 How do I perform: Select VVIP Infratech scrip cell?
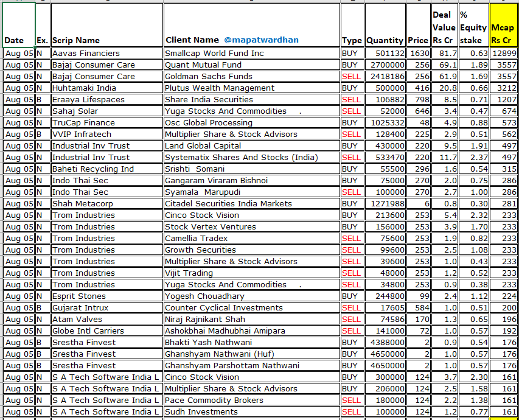[x=107, y=135]
